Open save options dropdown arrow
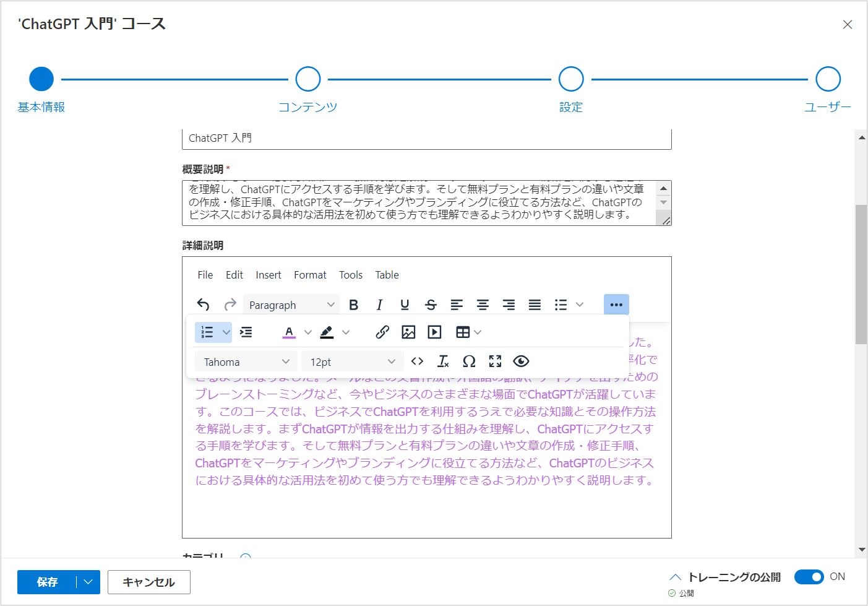868x606 pixels. pyautogui.click(x=88, y=582)
